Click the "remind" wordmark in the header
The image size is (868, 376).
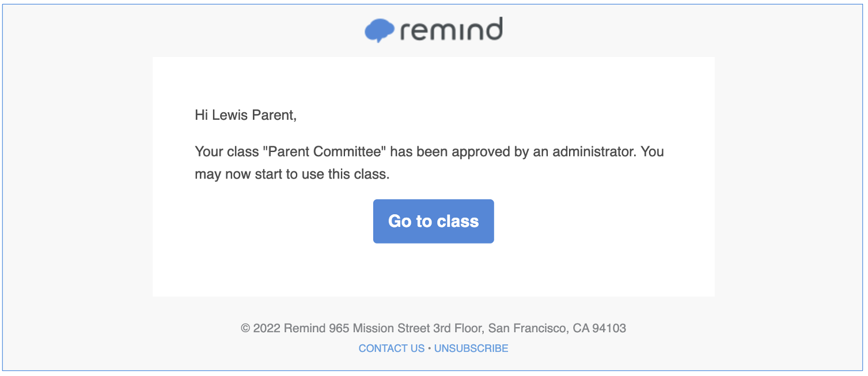(451, 30)
